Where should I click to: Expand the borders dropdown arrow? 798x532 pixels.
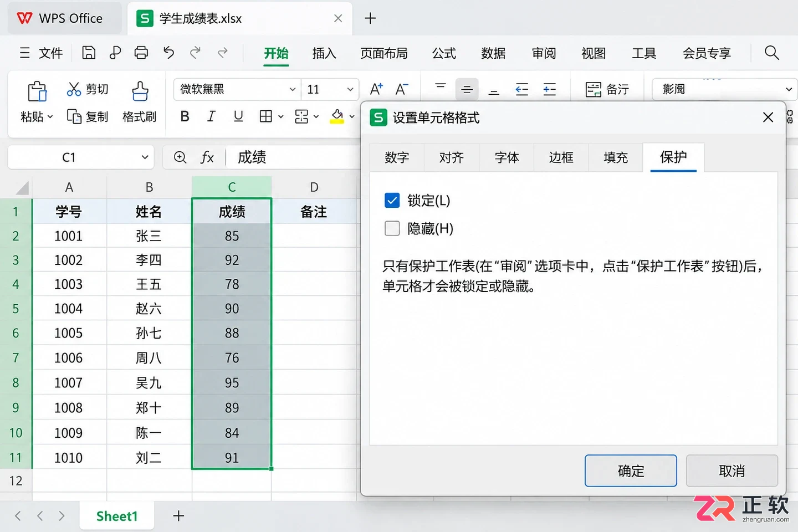point(281,116)
